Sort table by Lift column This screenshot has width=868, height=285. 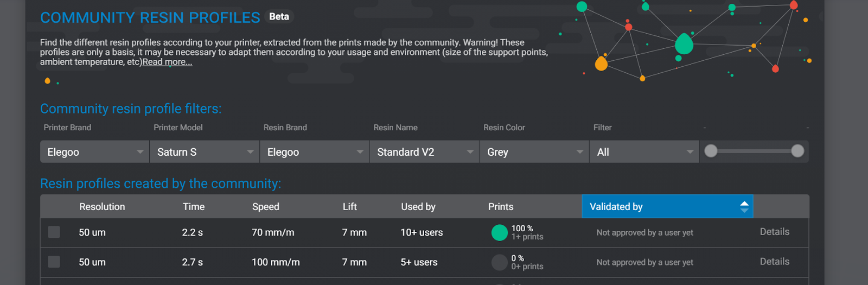[x=350, y=207]
